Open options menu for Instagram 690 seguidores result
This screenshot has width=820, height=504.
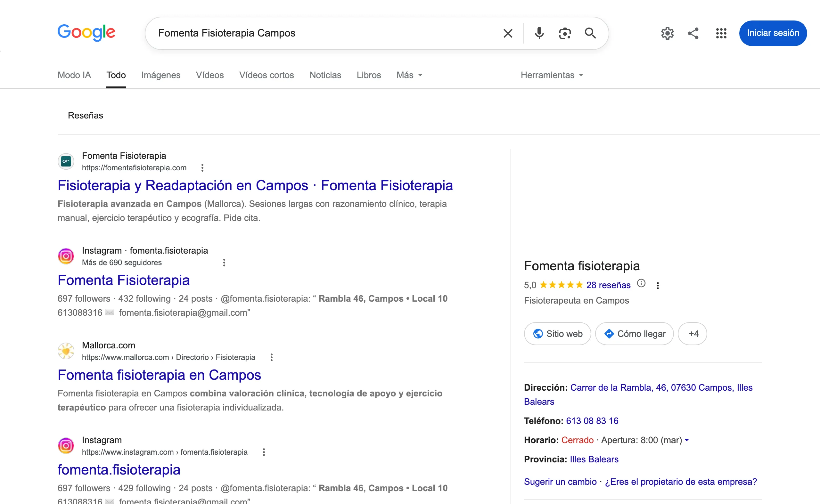[224, 262]
